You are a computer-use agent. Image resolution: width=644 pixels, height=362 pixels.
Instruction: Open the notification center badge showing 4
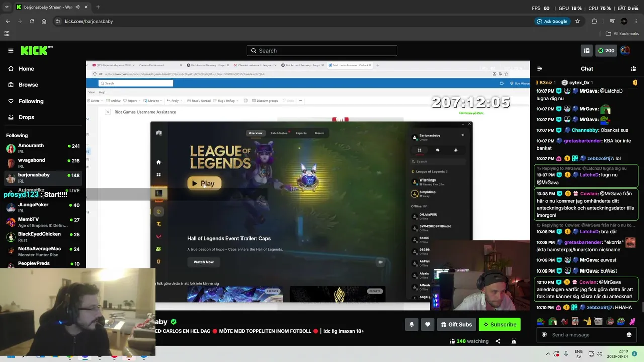(x=635, y=354)
